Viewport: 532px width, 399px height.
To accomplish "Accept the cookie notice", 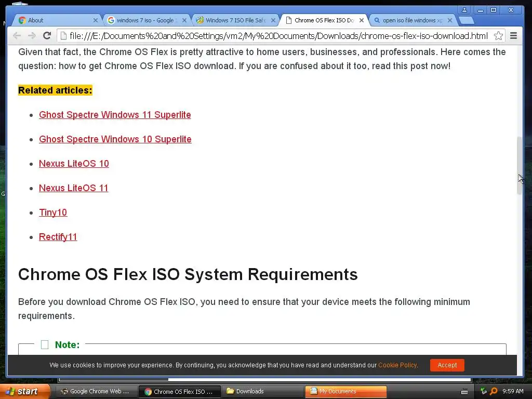I will 447,365.
